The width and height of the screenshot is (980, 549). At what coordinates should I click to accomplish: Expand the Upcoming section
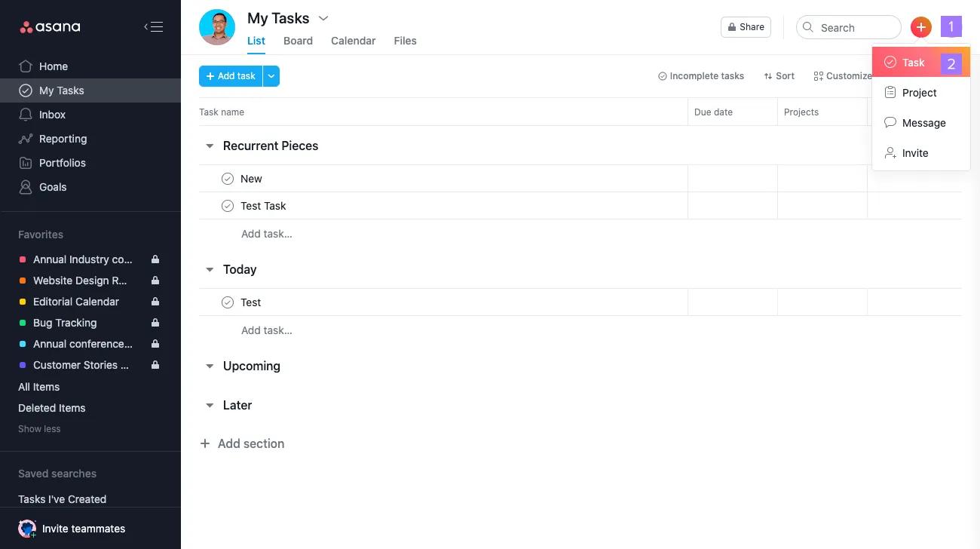[210, 366]
